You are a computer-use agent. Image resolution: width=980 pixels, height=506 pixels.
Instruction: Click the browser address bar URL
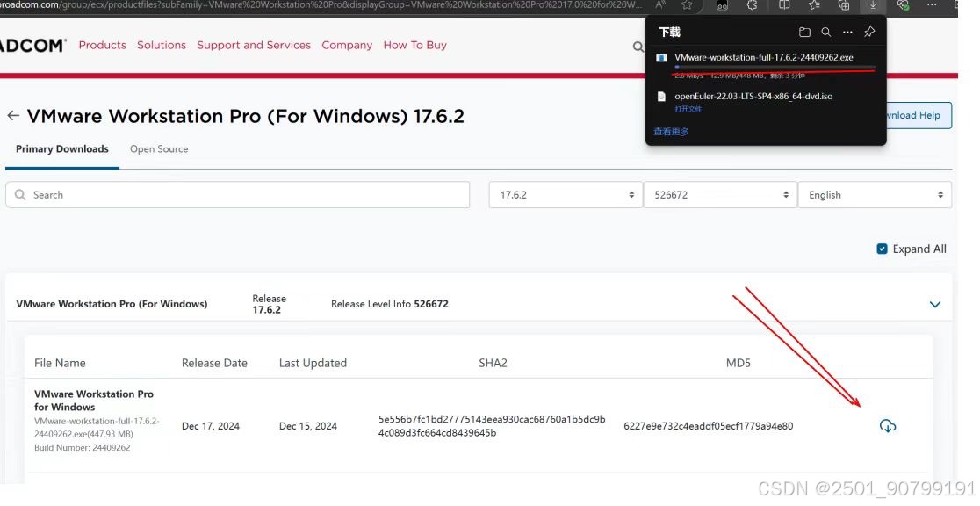[320, 5]
